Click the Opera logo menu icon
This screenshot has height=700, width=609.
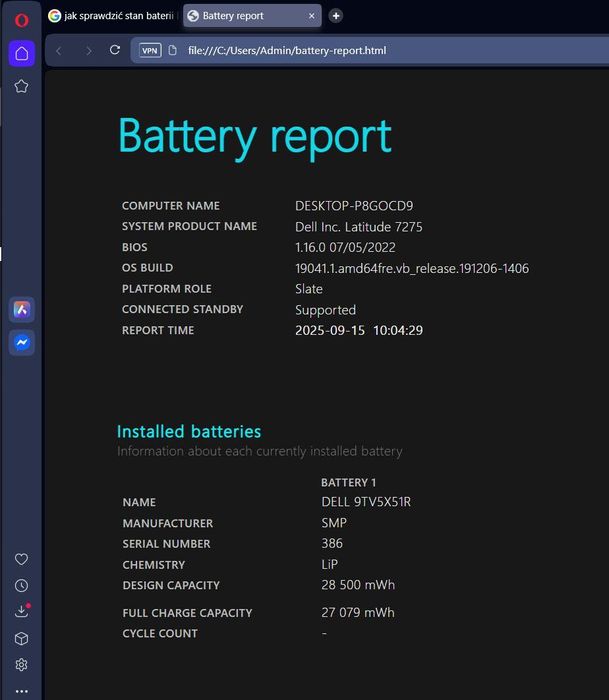[x=21, y=20]
